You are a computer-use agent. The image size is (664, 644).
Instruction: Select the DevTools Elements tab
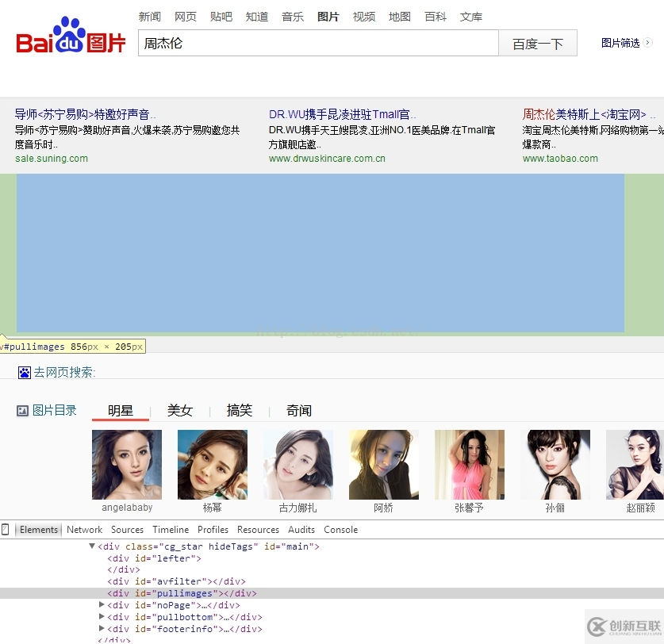point(39,530)
